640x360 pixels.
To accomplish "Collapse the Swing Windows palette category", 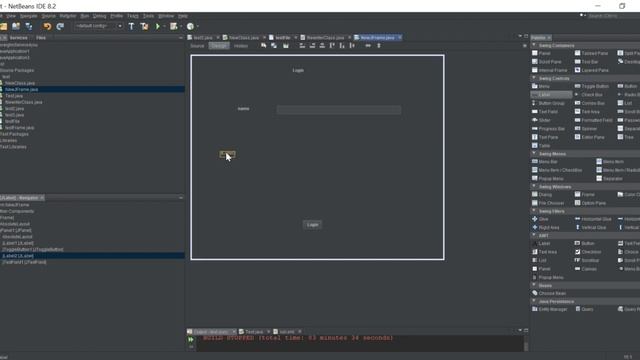I will (534, 186).
